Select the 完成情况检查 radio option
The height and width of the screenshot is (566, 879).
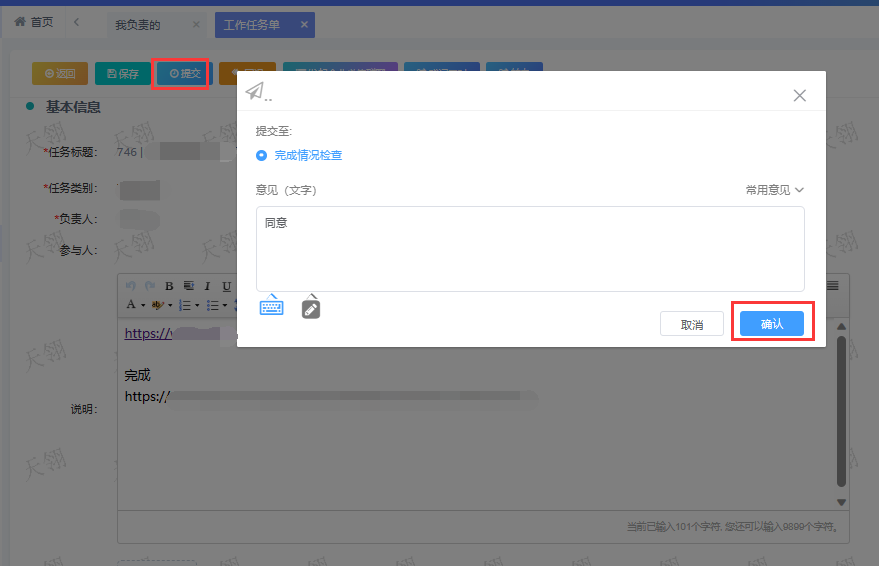(262, 155)
